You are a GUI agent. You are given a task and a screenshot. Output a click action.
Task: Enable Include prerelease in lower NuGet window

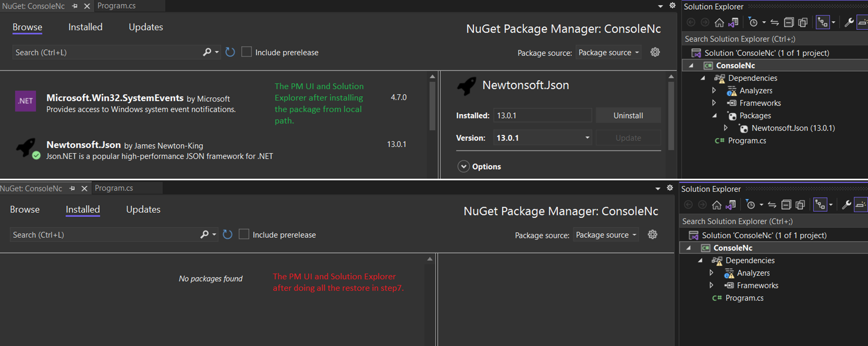tap(244, 234)
